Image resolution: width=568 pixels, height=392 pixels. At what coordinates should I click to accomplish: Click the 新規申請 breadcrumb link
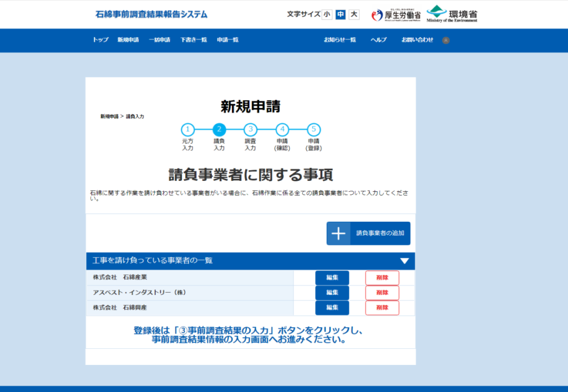pos(109,116)
